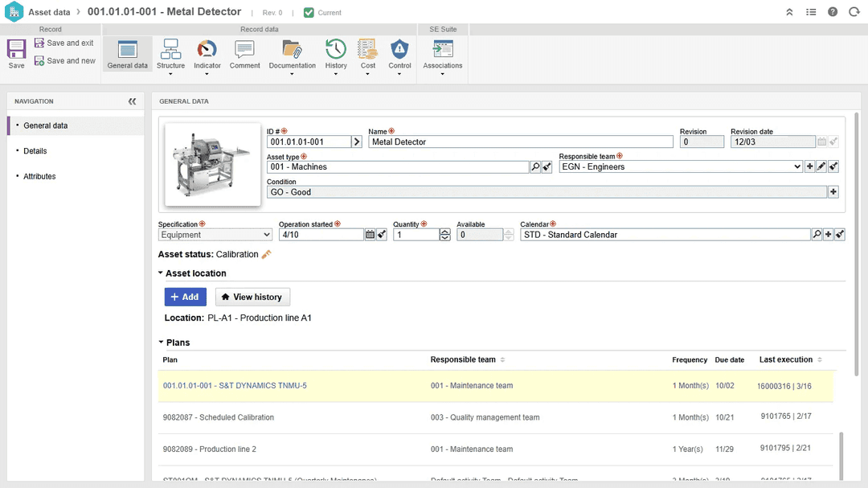
Task: Click the Add location button
Action: point(185,297)
